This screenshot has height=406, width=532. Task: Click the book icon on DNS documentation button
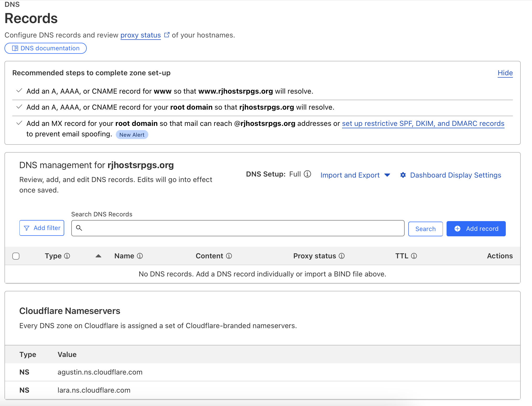15,48
